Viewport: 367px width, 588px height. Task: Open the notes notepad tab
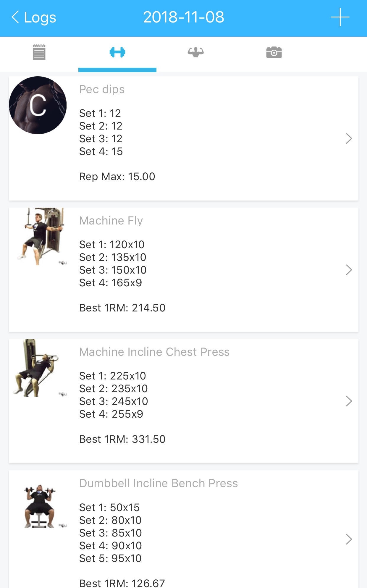[x=39, y=52]
